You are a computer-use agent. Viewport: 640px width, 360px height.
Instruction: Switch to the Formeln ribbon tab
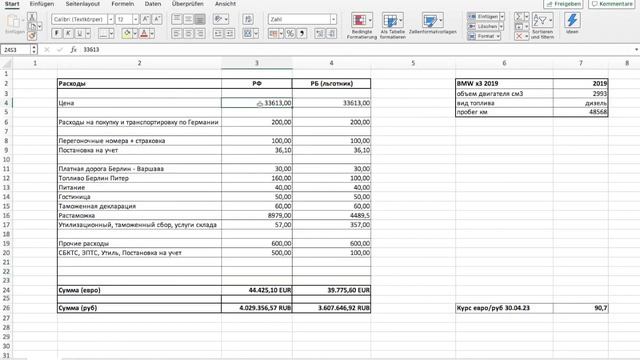[122, 4]
